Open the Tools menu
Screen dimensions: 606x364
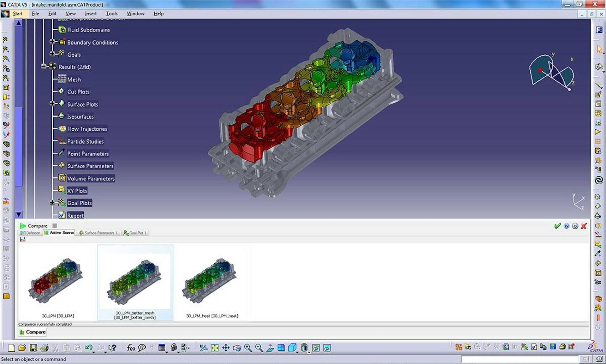coord(111,14)
